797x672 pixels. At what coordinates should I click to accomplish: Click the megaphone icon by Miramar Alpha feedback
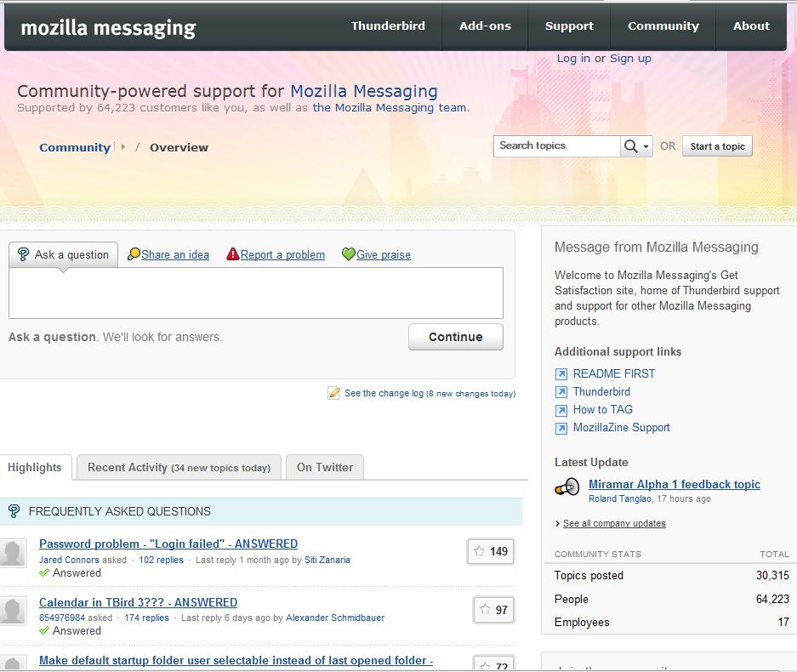(x=567, y=487)
